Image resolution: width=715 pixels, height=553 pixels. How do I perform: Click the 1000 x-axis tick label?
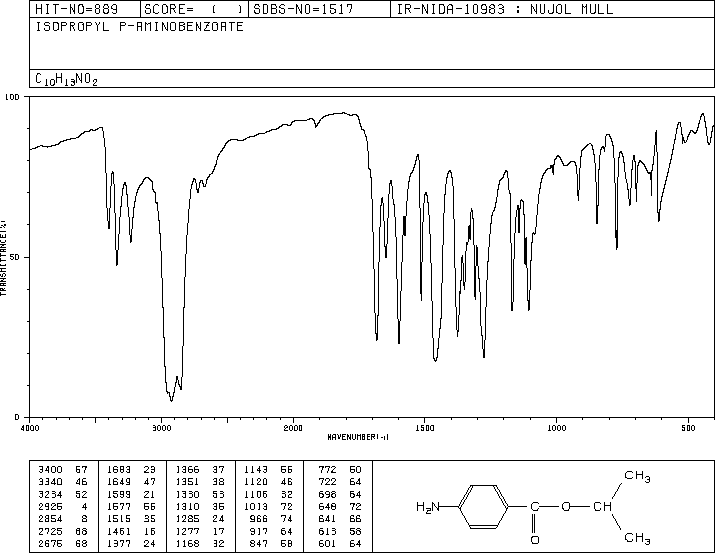click(556, 428)
